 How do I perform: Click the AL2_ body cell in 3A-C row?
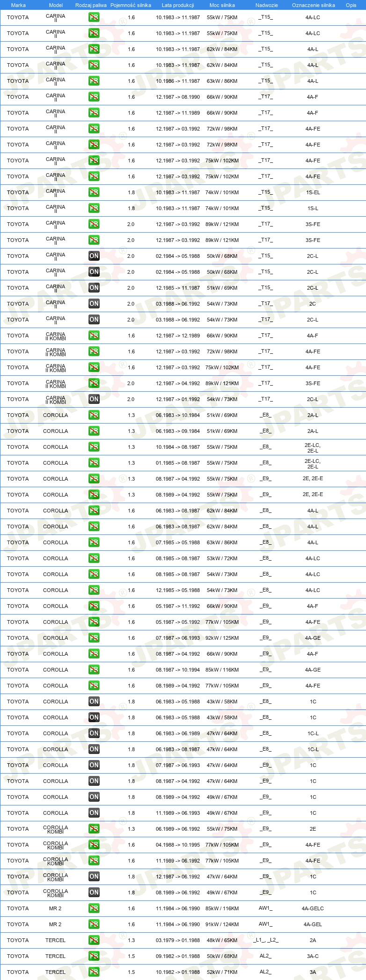tap(266, 956)
